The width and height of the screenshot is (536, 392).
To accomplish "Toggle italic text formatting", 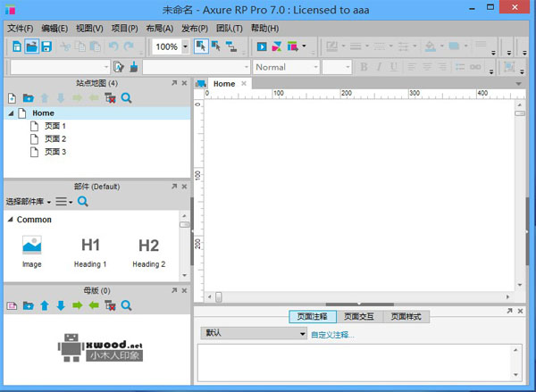I will pyautogui.click(x=379, y=67).
